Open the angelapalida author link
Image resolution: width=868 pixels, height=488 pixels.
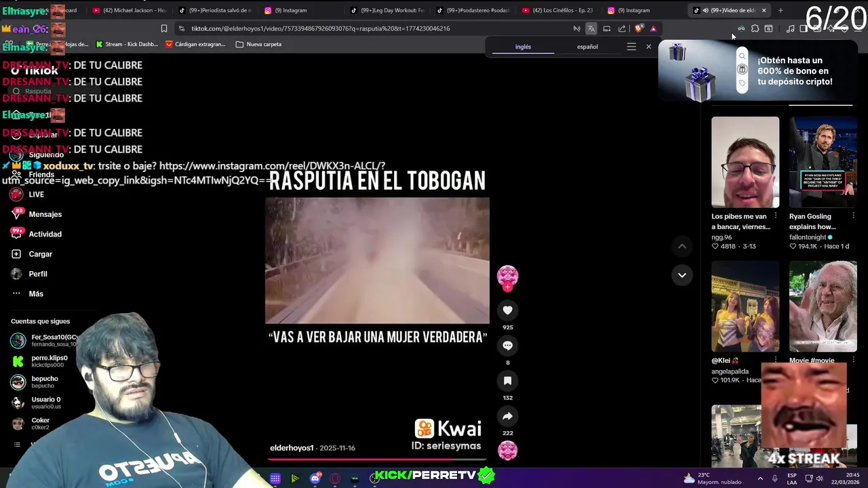tap(730, 371)
